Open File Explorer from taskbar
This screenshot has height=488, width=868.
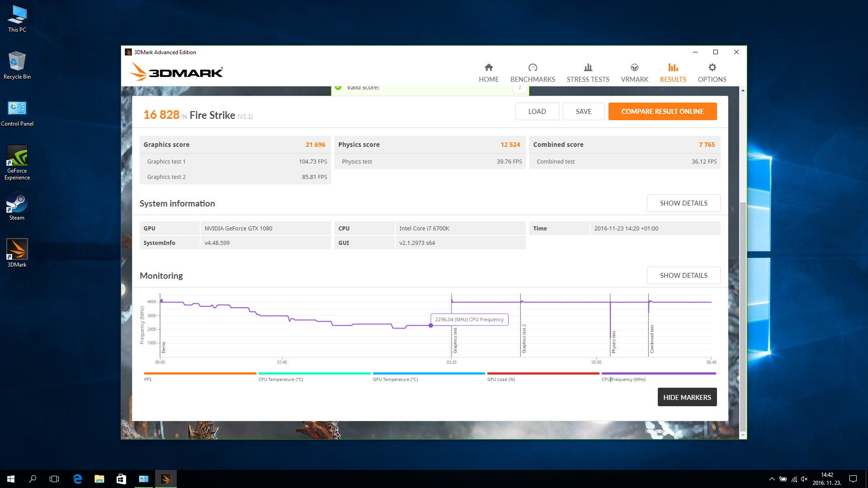99,479
